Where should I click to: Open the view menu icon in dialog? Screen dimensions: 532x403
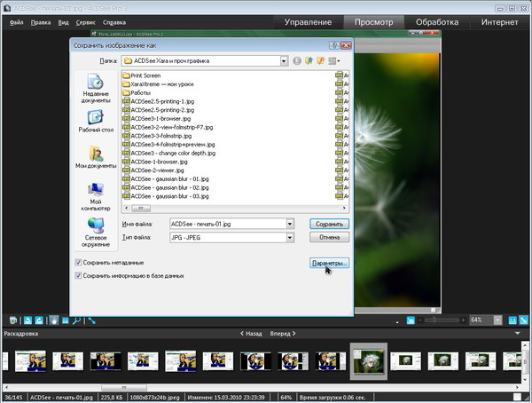pyautogui.click(x=333, y=61)
